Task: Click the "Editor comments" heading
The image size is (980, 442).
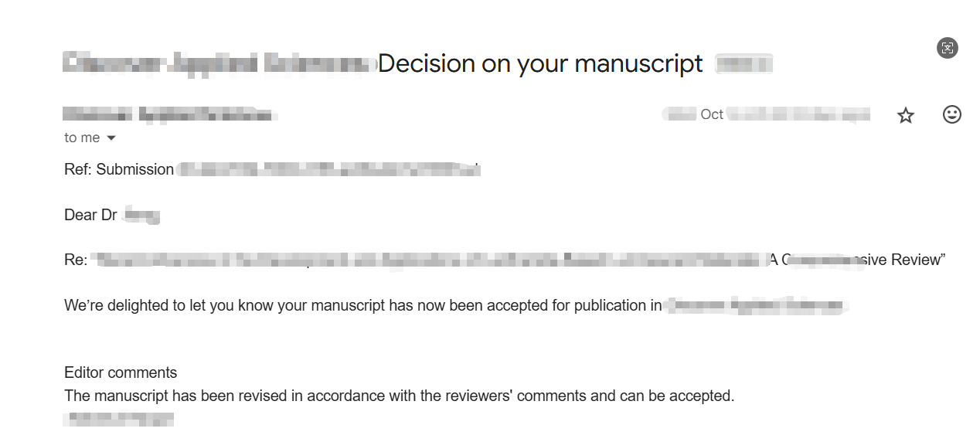Action: (x=121, y=372)
